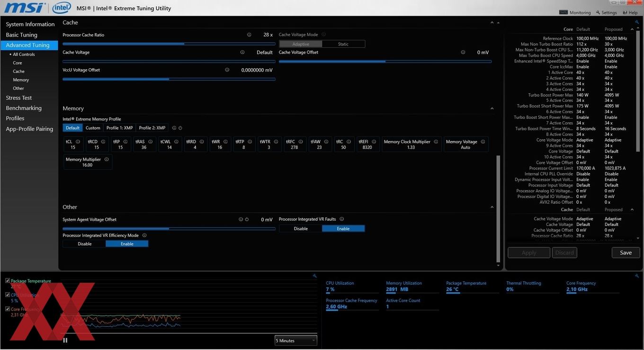This screenshot has height=350, width=644.
Task: Open Profiles page
Action: pos(15,118)
